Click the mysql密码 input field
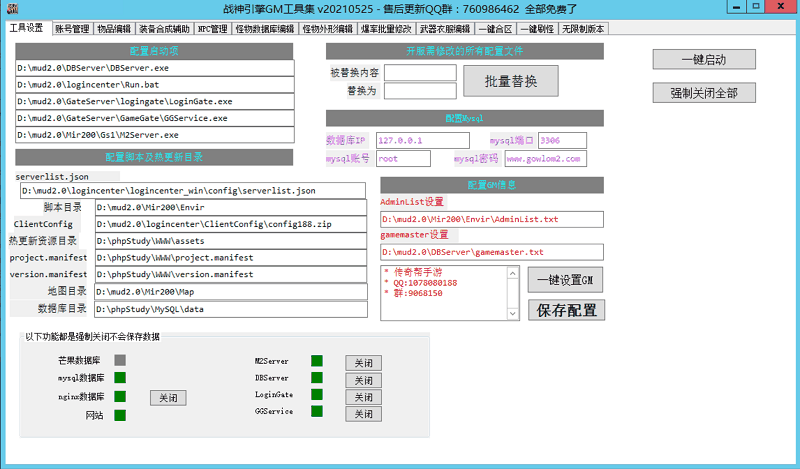 (545, 159)
